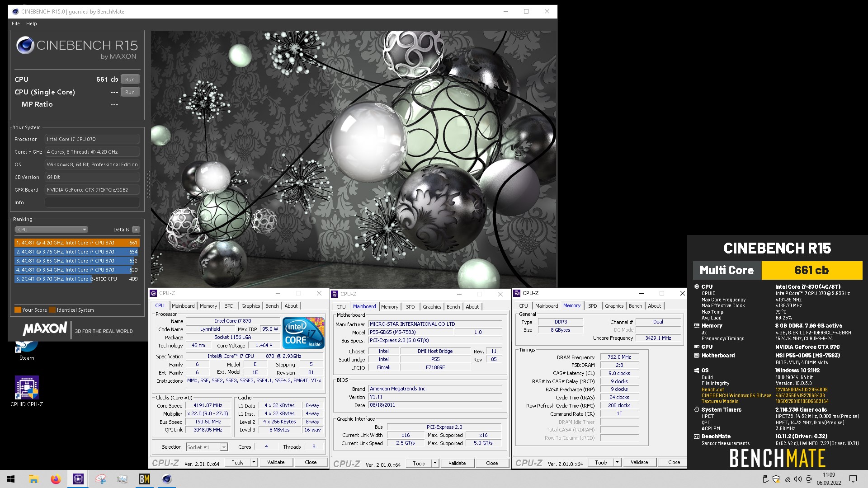Open Snipping Tool from the taskbar
This screenshot has height=488, width=868.
pyautogui.click(x=100, y=479)
